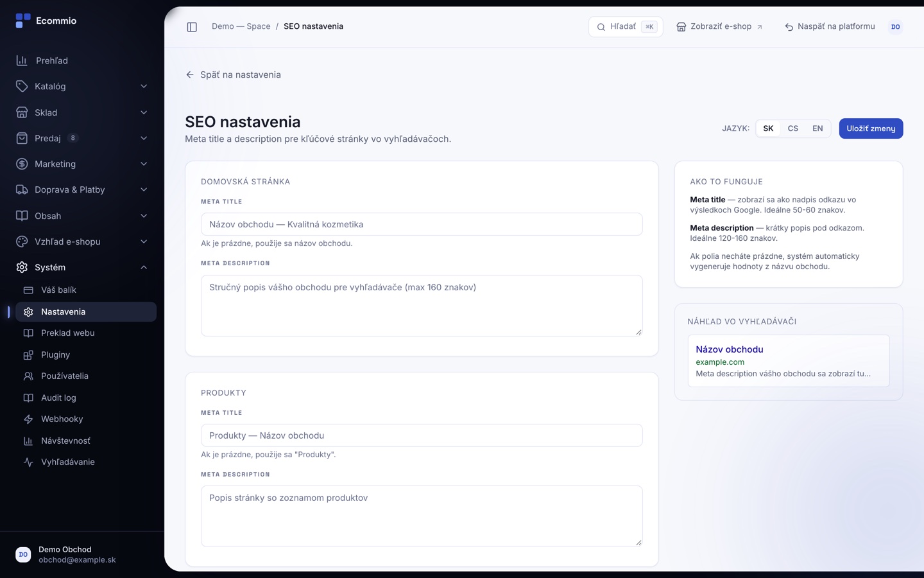Open Pluginy from the Systém submenu

86,355
